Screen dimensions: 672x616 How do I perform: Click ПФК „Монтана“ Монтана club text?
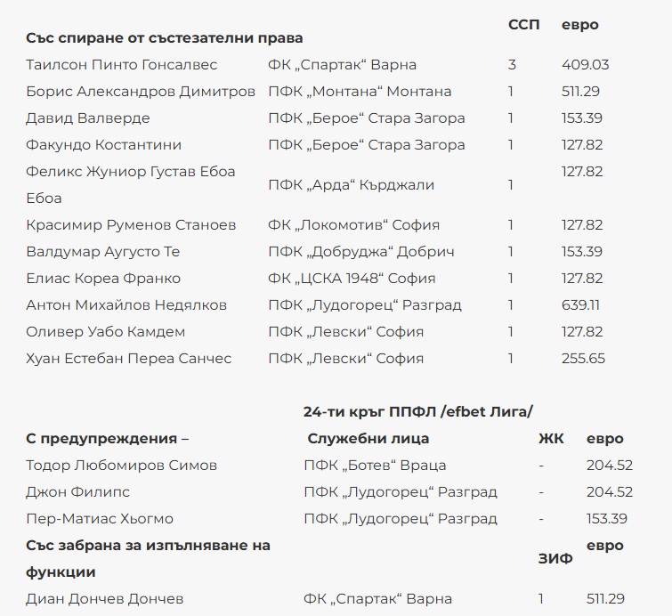tap(360, 92)
